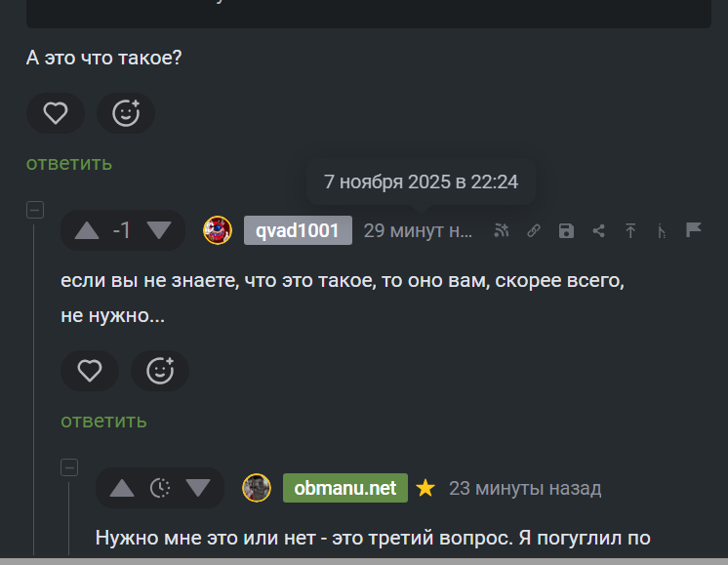Share qvad1001's comment
This screenshot has height=565, width=728.
tap(599, 230)
